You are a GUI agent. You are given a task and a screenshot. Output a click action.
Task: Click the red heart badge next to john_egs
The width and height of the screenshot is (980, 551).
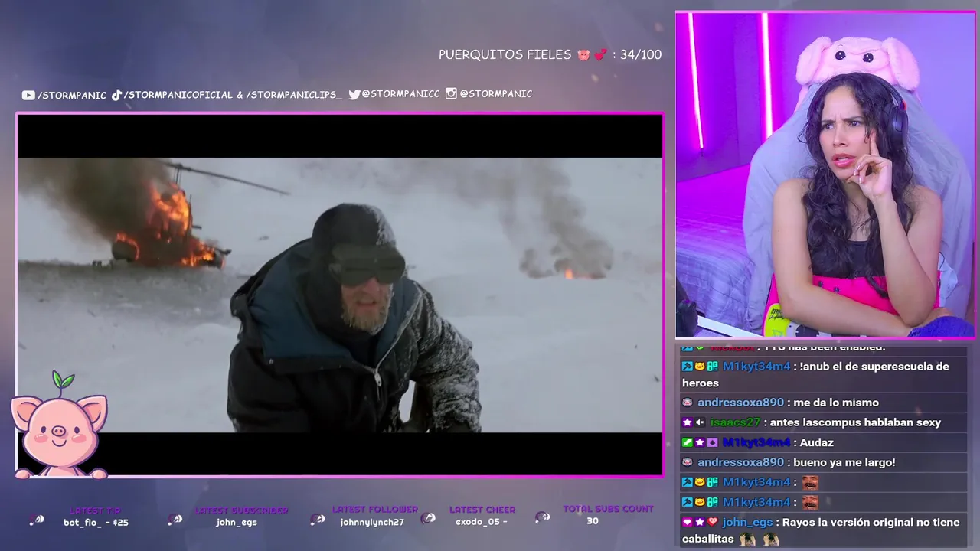712,522
